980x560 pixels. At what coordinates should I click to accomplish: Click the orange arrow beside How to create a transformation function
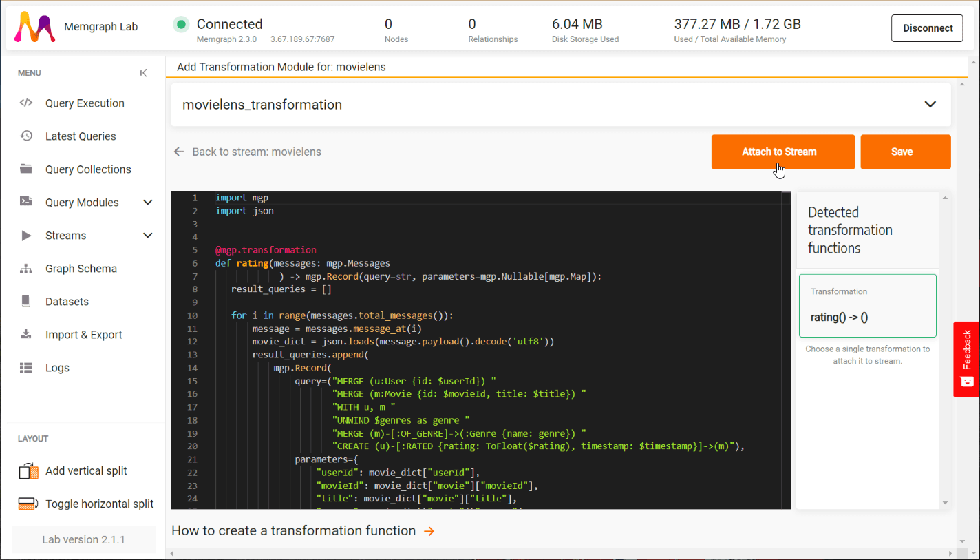click(429, 531)
